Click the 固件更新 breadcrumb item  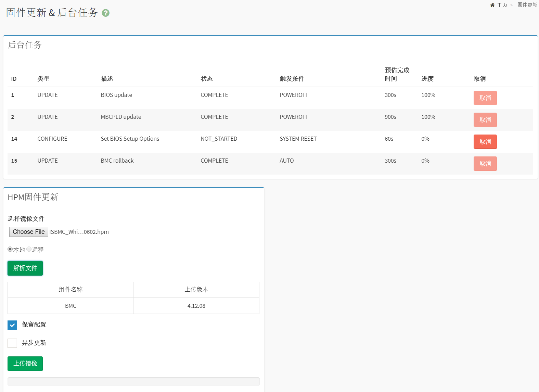pyautogui.click(x=527, y=5)
